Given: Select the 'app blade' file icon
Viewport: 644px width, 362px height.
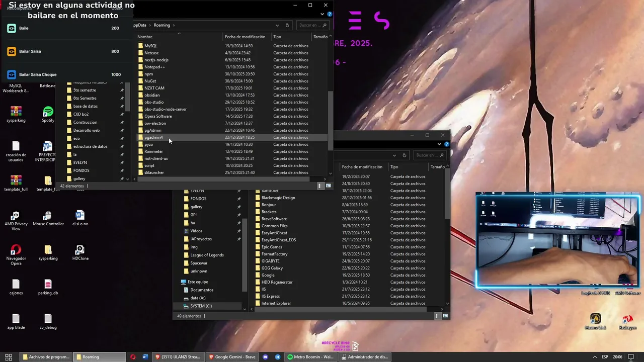Looking at the screenshot, I should pyautogui.click(x=16, y=322).
